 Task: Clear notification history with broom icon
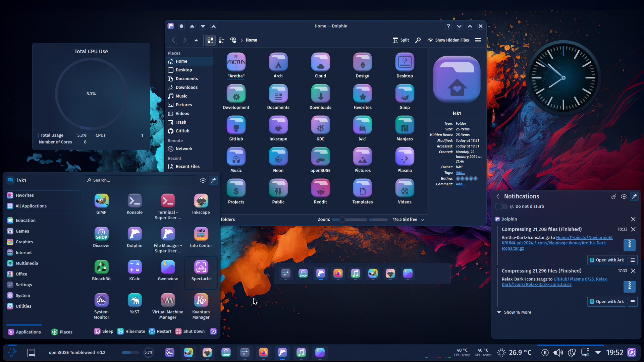(613, 197)
